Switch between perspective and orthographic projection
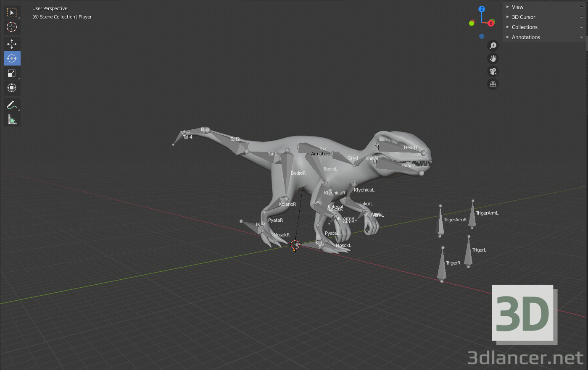This screenshot has width=588, height=370. coord(493,84)
